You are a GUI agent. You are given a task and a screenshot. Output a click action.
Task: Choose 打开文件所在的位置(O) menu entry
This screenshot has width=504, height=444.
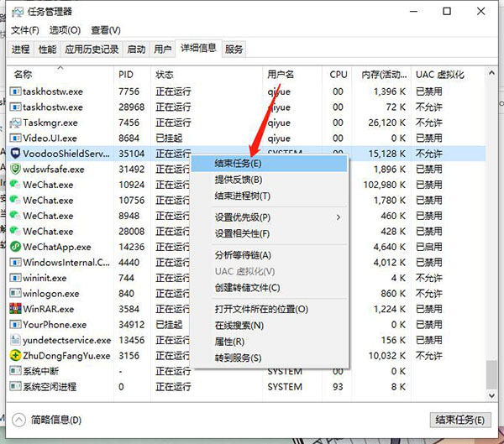(270, 309)
